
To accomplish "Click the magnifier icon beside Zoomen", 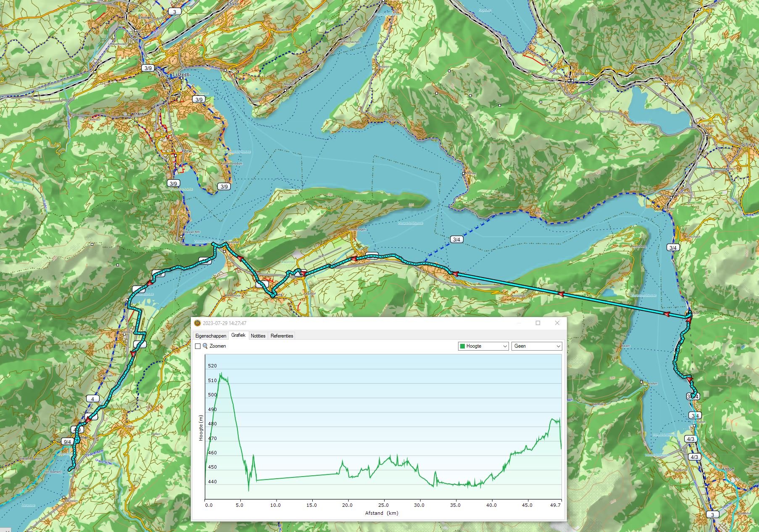I will [x=205, y=346].
